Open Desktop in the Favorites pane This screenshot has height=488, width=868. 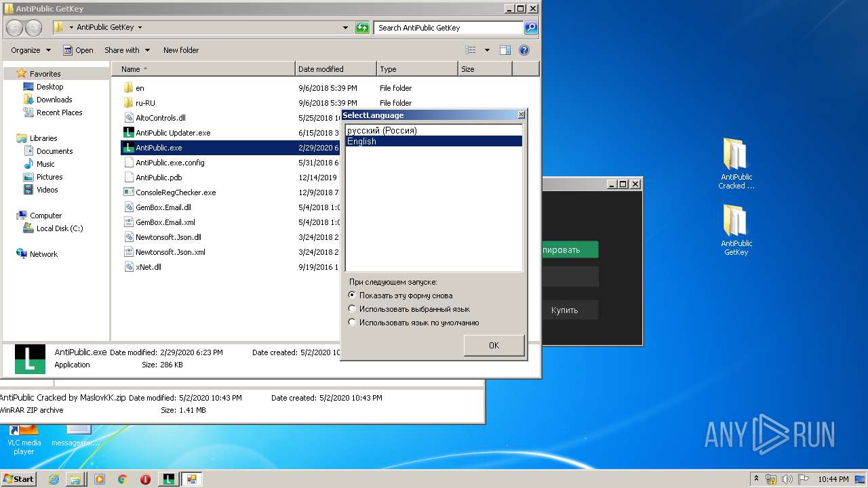click(x=50, y=87)
